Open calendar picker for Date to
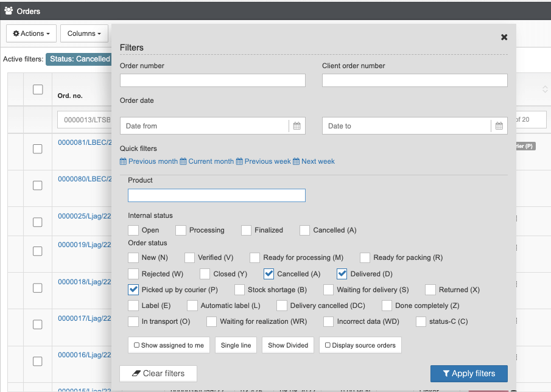 pos(499,126)
